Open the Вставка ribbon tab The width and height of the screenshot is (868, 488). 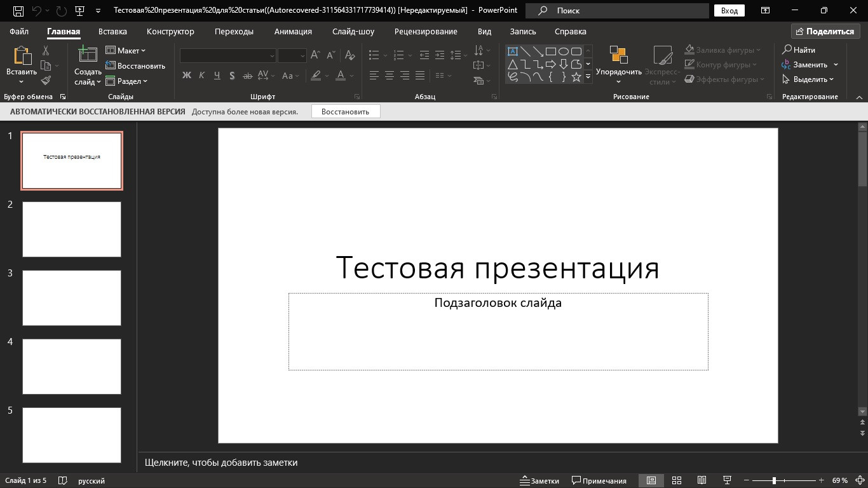point(112,31)
